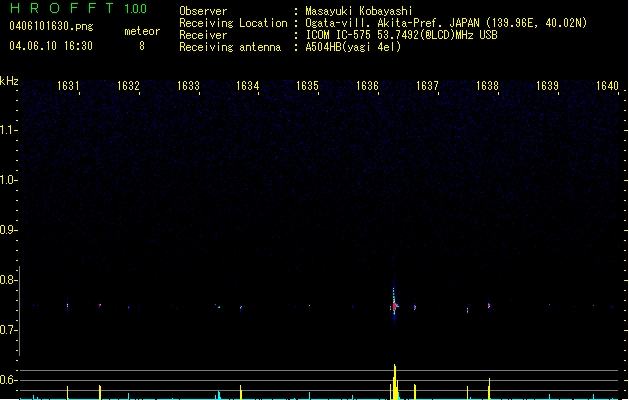Select the 0.9 frequency axis label
This screenshot has height=400, width=629.
coord(9,230)
